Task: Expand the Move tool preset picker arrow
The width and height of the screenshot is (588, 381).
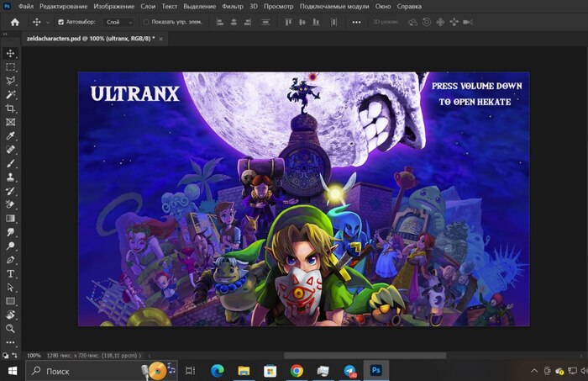Action: click(x=48, y=22)
